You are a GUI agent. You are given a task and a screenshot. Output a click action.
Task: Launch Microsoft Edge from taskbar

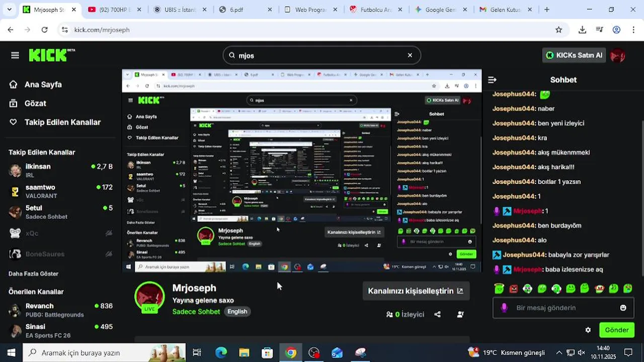(221, 352)
